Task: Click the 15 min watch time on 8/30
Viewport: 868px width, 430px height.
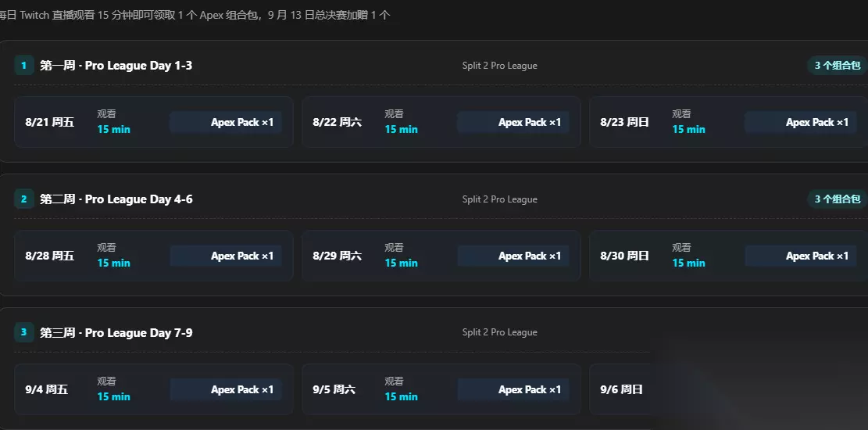Action: tap(688, 263)
